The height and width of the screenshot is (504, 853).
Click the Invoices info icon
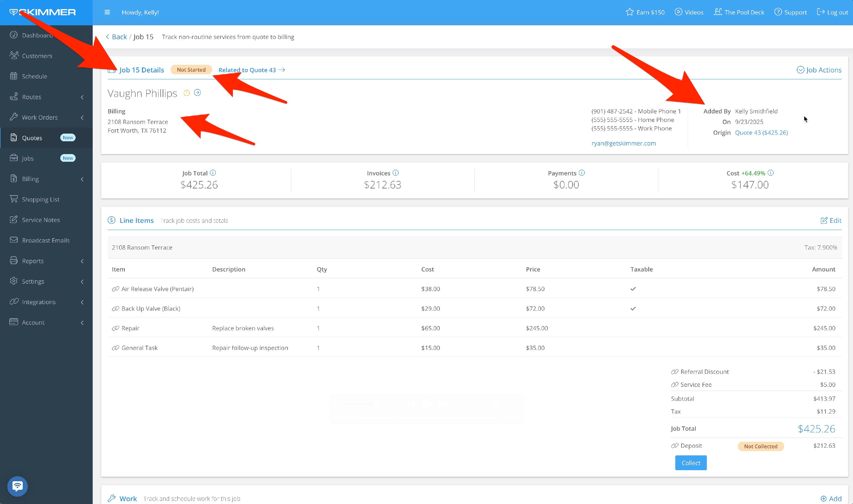396,173
